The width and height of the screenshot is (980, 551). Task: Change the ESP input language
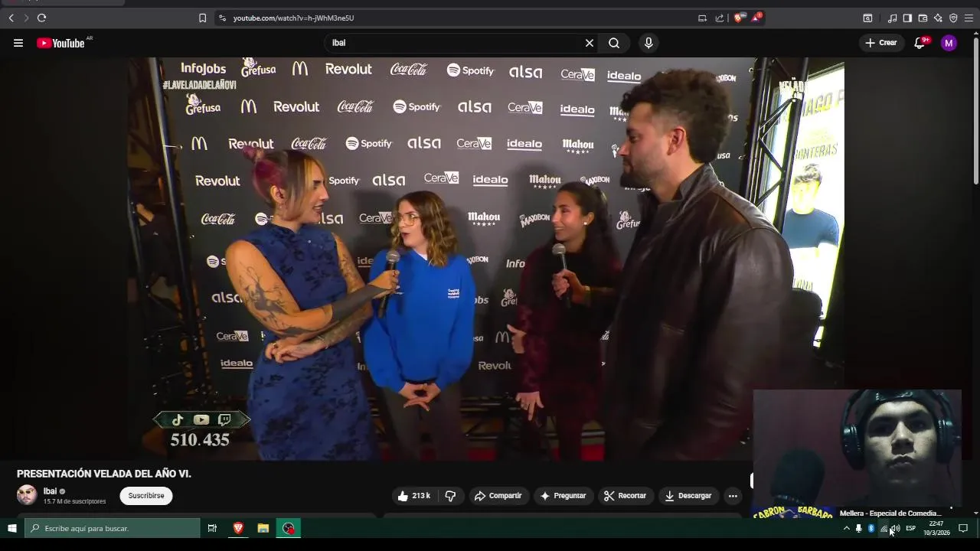(910, 528)
